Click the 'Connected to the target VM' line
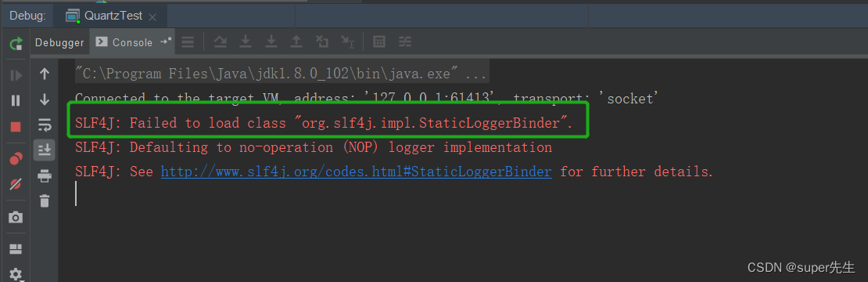Image resolution: width=868 pixels, height=282 pixels. coord(366,99)
